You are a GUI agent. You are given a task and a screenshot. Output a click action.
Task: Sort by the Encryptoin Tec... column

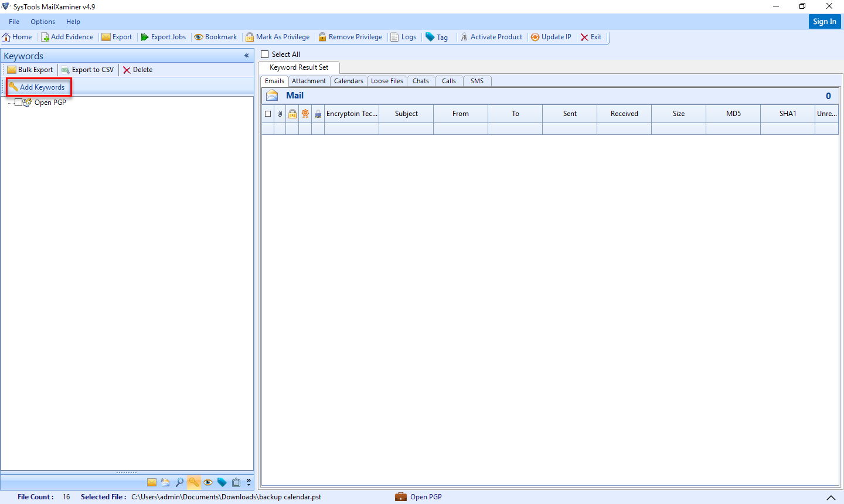352,114
